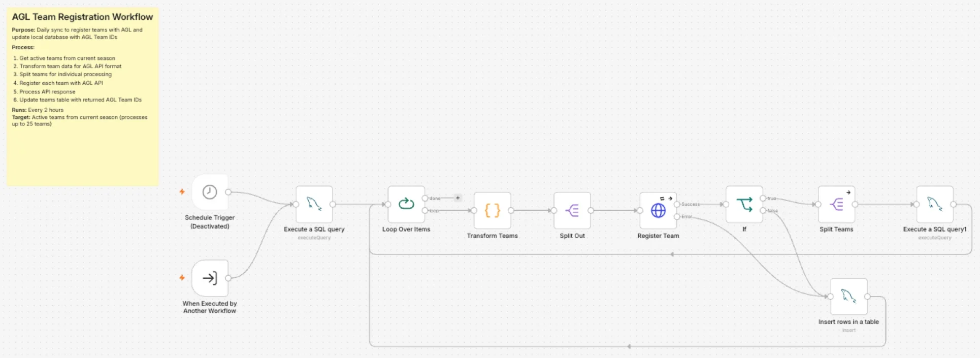Click the 'Loop Over Items' node label
Screen dimensions: 980x358
tap(406, 229)
